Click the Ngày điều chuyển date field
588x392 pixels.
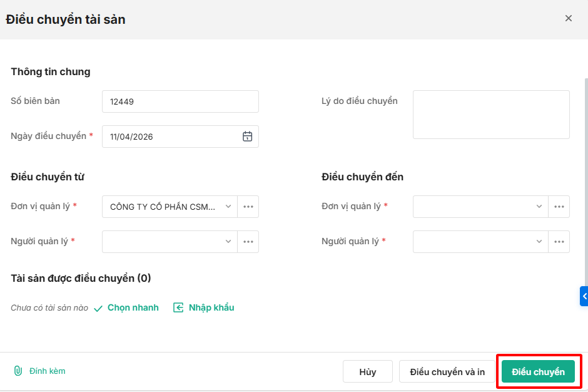[172, 137]
